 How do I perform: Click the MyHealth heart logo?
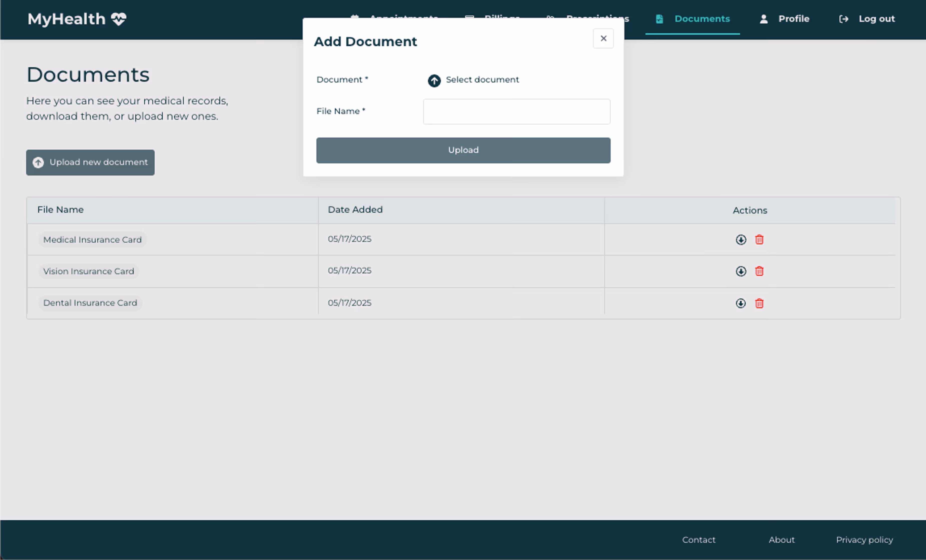119,19
